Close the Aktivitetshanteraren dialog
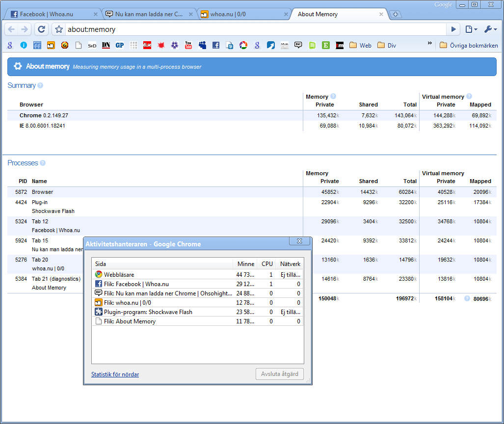The height and width of the screenshot is (424, 504). pyautogui.click(x=299, y=241)
